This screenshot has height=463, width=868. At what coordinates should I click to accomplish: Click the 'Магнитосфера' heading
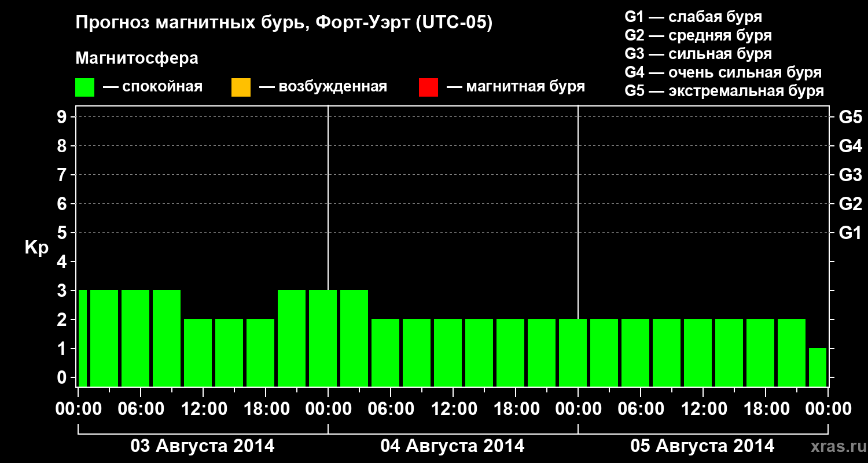pyautogui.click(x=137, y=58)
